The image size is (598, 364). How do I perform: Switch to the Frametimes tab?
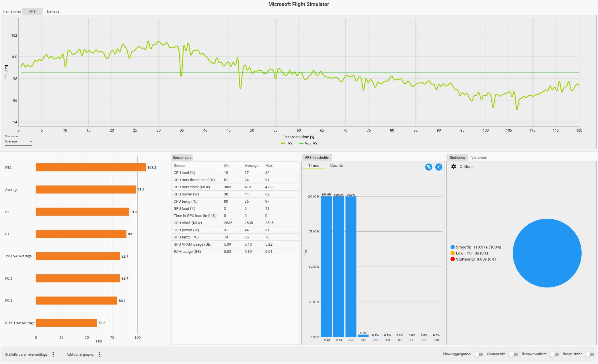click(12, 11)
